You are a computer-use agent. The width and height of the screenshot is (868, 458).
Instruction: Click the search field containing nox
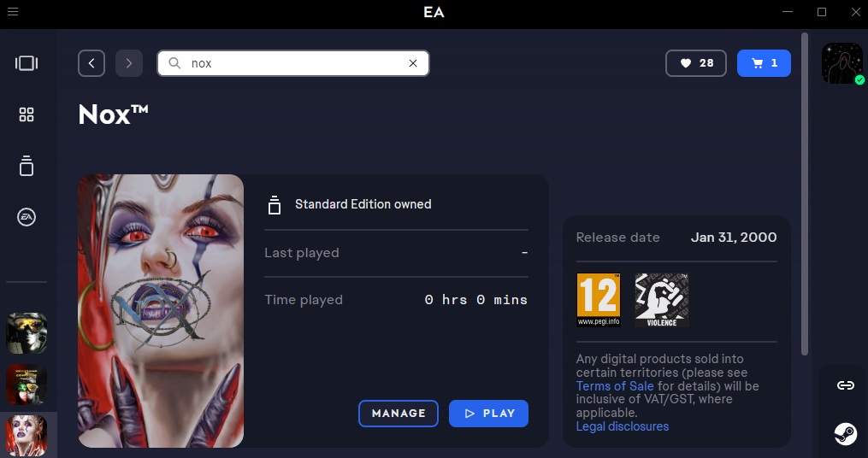click(x=292, y=63)
